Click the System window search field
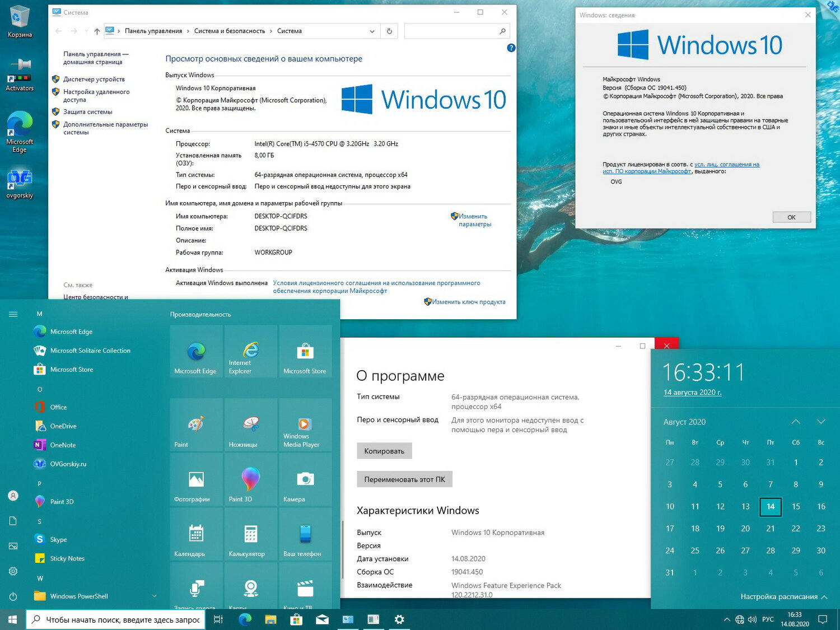 coord(456,31)
